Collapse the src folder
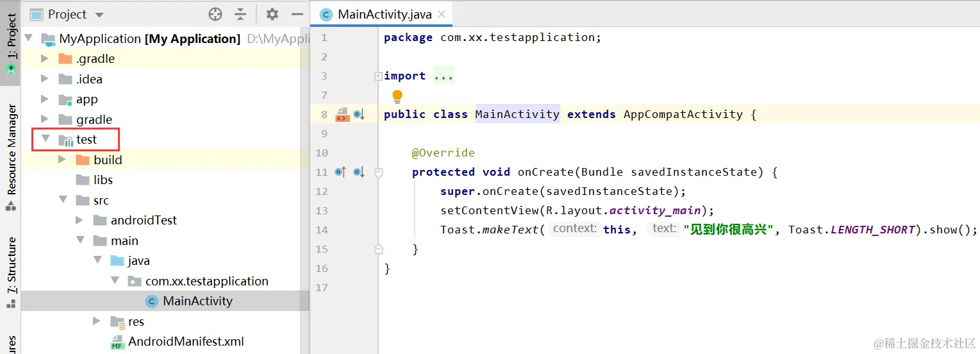The width and height of the screenshot is (980, 354). tap(63, 199)
